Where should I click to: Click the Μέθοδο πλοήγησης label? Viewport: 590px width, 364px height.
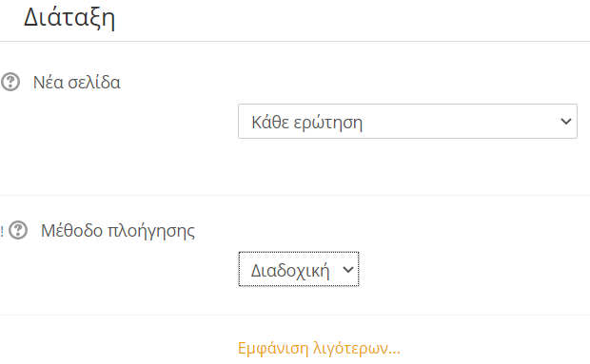(x=118, y=231)
